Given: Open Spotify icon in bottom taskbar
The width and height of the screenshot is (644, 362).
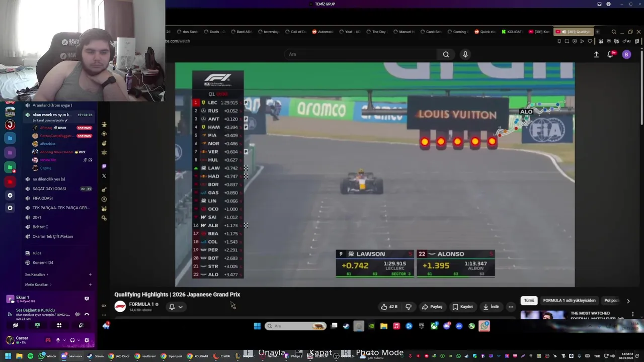Looking at the screenshot, I should point(30,356).
